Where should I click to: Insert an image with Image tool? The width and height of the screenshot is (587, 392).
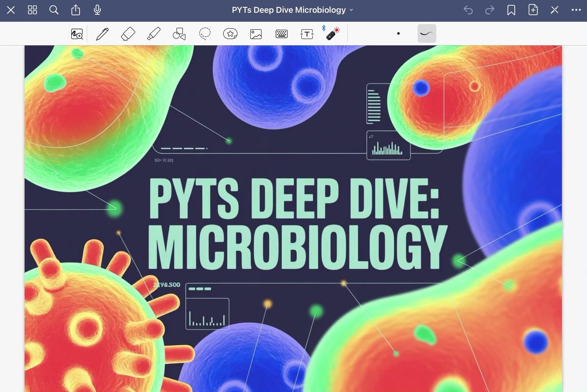point(256,34)
